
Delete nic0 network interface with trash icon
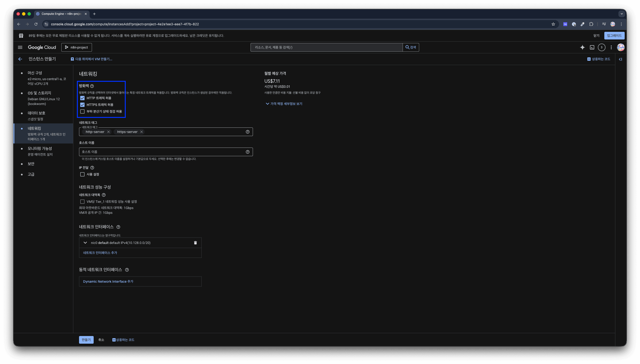tap(195, 243)
